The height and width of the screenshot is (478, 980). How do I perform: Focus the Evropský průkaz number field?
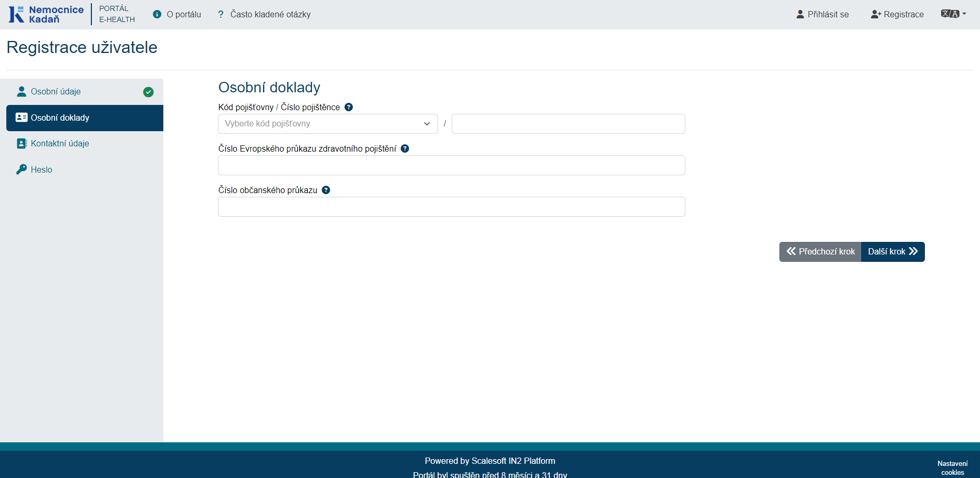452,165
